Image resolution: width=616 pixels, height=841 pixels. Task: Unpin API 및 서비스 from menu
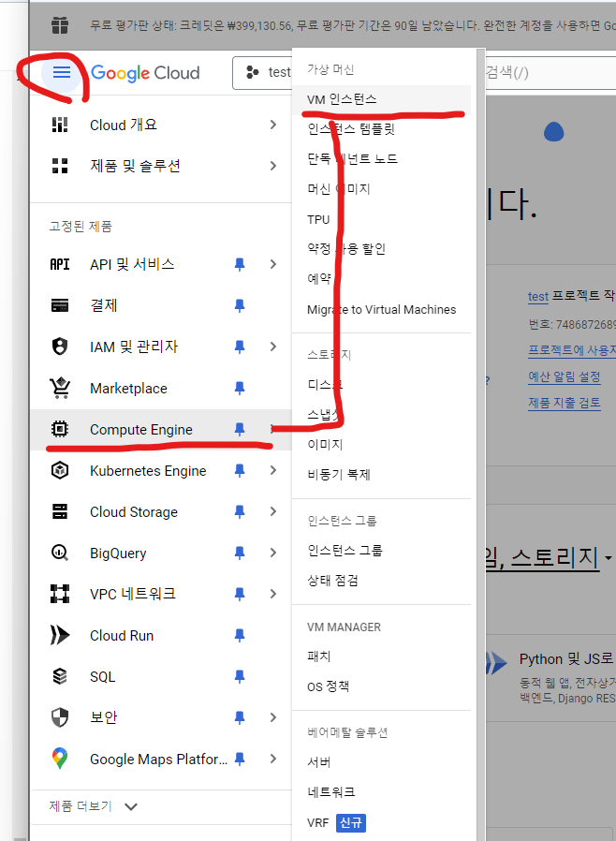(x=240, y=264)
